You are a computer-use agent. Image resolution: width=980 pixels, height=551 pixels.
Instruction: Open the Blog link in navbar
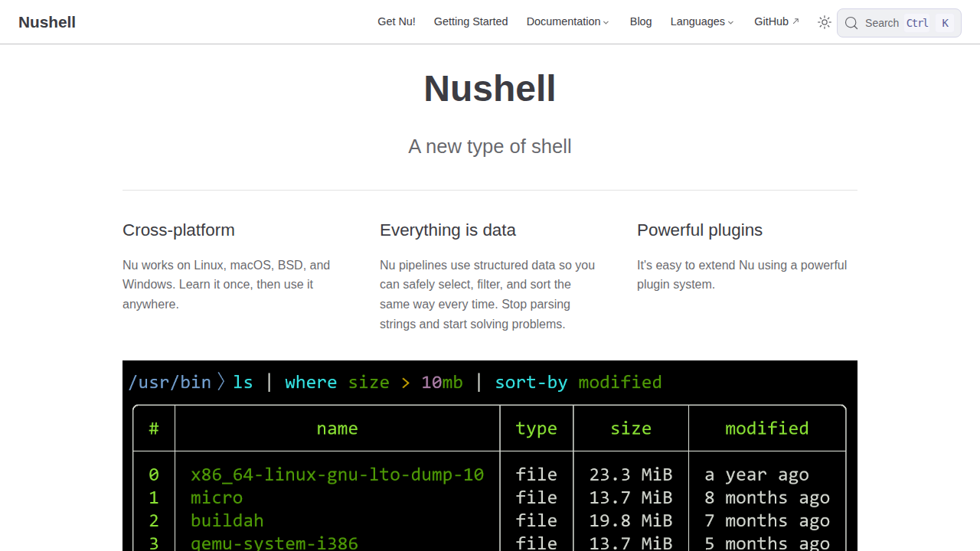coord(641,21)
